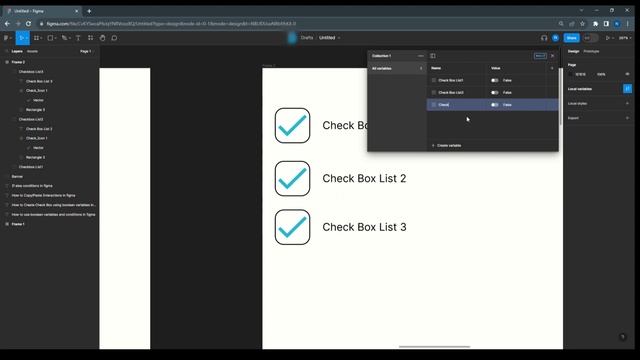640x360 pixels.
Task: Click page background opacity 100% value
Action: coord(601,74)
